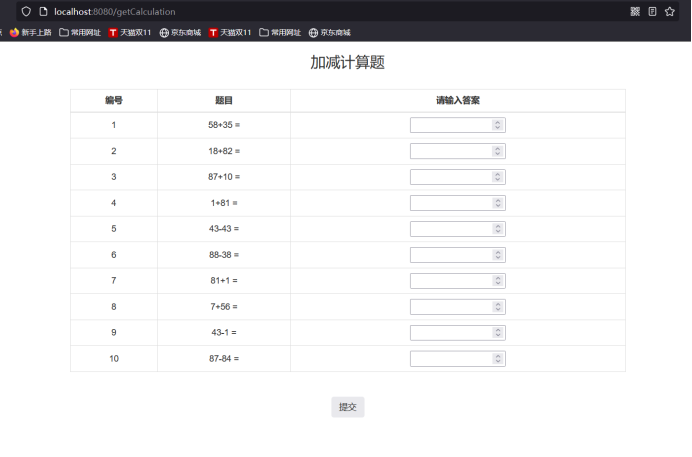Click the 加减计算题 page heading
692x457 pixels.
coord(347,62)
